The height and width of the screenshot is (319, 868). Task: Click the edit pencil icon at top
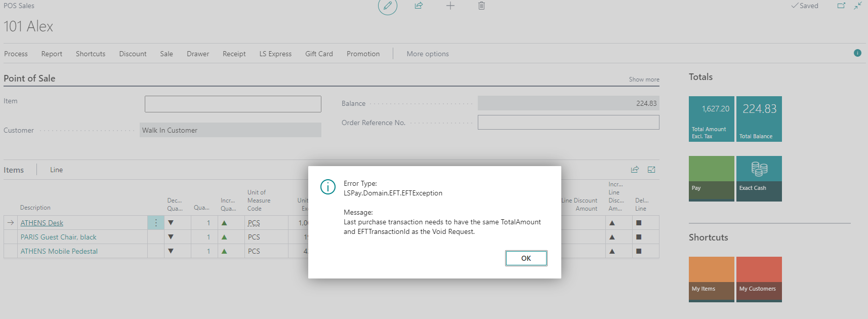pos(387,6)
